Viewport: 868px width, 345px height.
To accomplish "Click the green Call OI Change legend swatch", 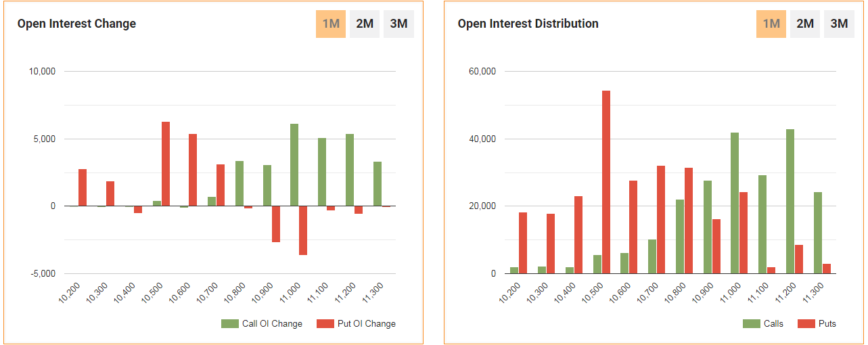I will pos(230,324).
